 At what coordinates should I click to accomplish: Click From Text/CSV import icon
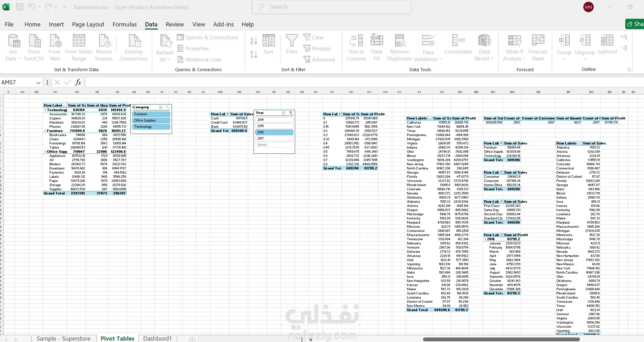pos(34,41)
